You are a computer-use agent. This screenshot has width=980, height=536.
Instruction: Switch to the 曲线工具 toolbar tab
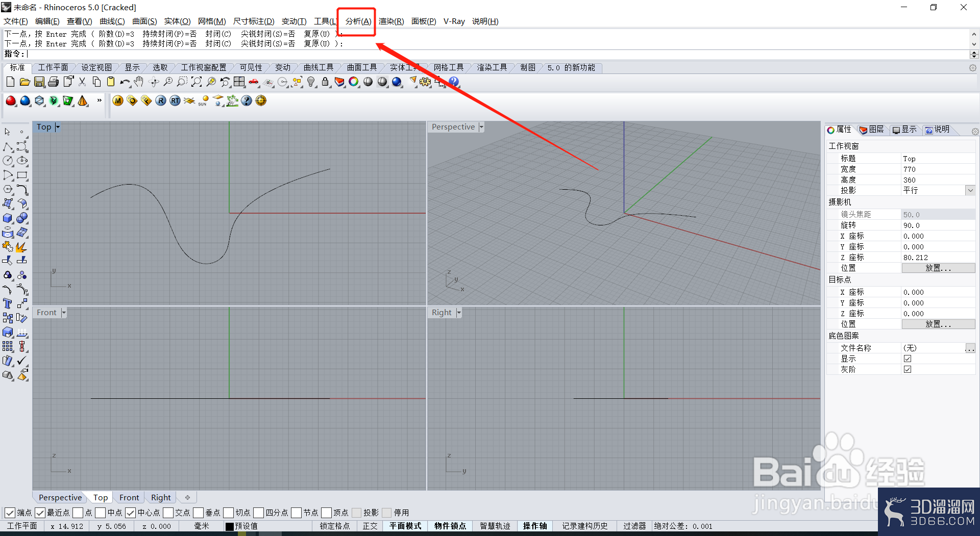click(x=318, y=67)
